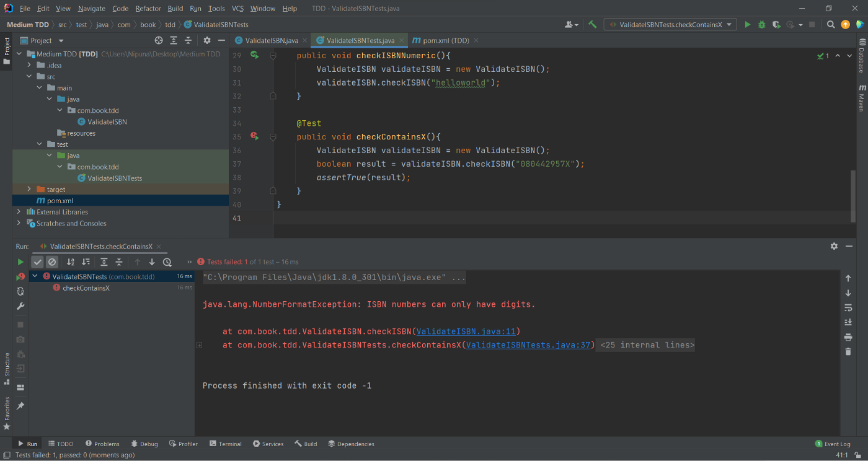Open the run configuration dropdown
868x461 pixels.
pos(670,25)
